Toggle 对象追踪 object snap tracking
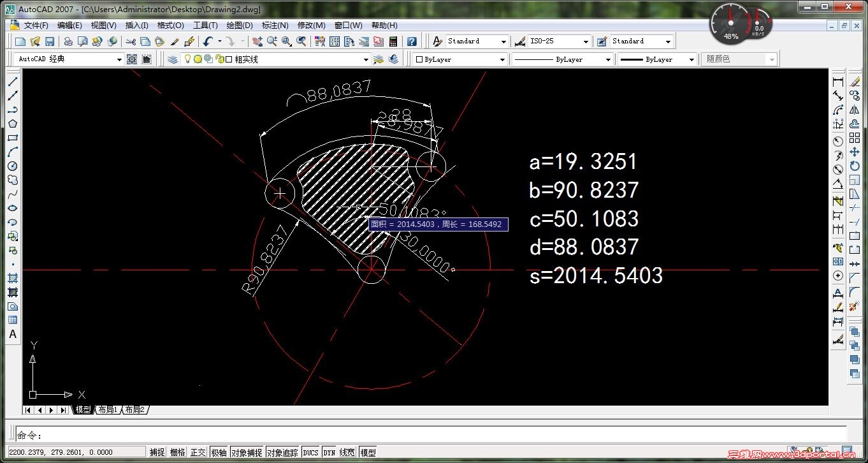Image resolution: width=868 pixels, height=463 pixels. coord(283,453)
